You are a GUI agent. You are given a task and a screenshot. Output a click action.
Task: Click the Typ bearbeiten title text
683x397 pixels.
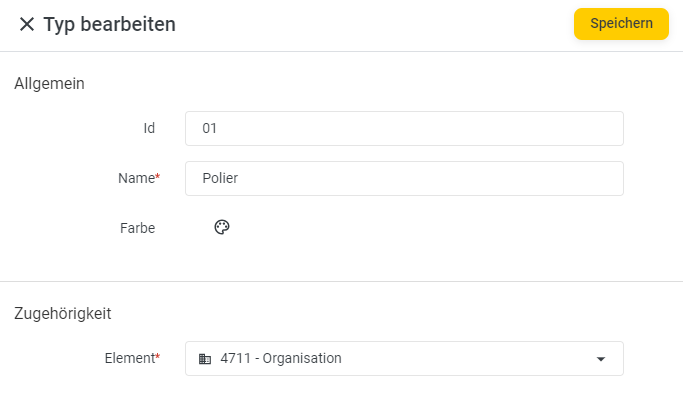(109, 24)
